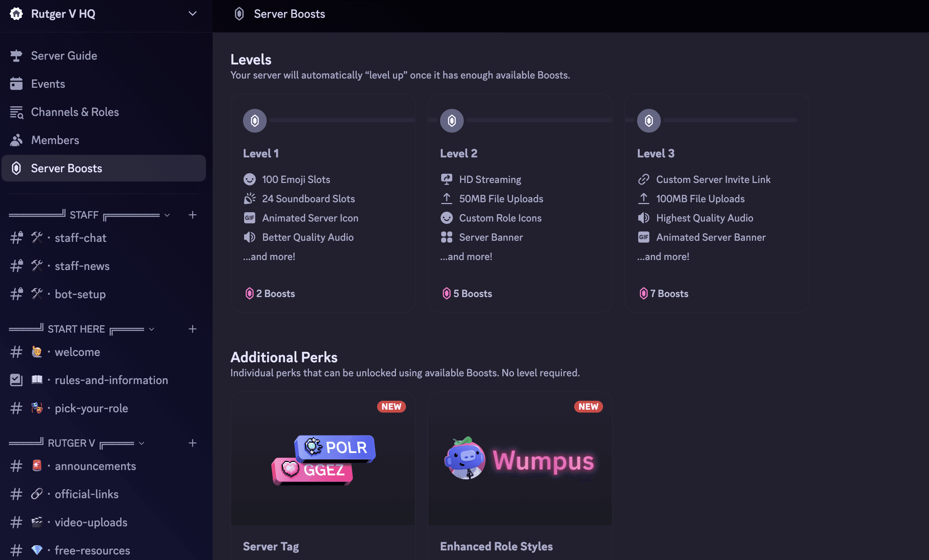Image resolution: width=929 pixels, height=560 pixels.
Task: Open the staff-news channel
Action: pos(104,266)
